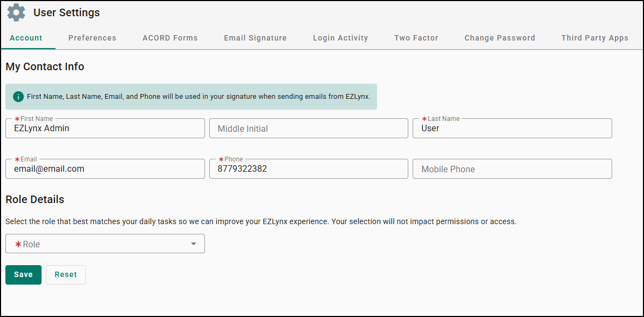The height and width of the screenshot is (317, 644).
Task: Focus the Mobile Phone field
Action: (512, 168)
